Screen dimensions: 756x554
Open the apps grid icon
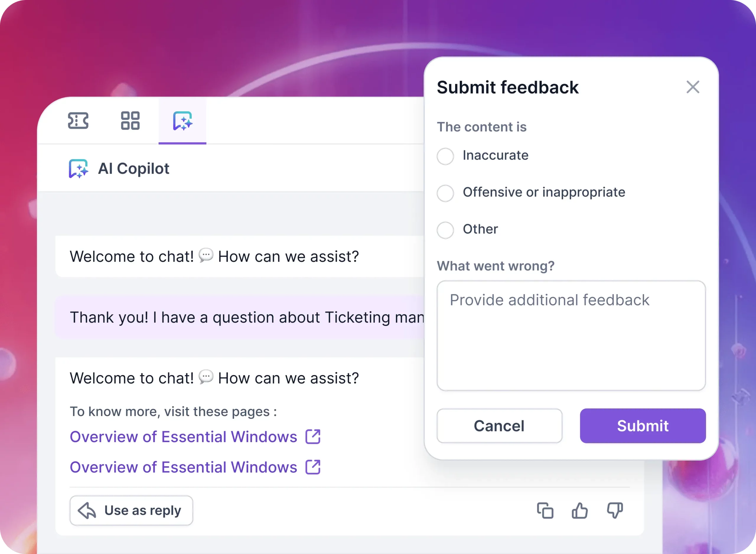[x=131, y=121]
